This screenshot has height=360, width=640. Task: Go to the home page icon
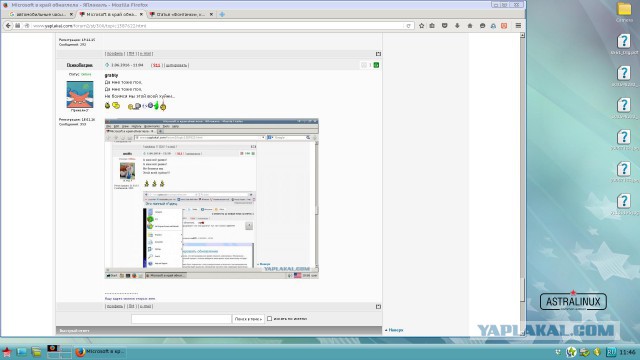[x=470, y=26]
